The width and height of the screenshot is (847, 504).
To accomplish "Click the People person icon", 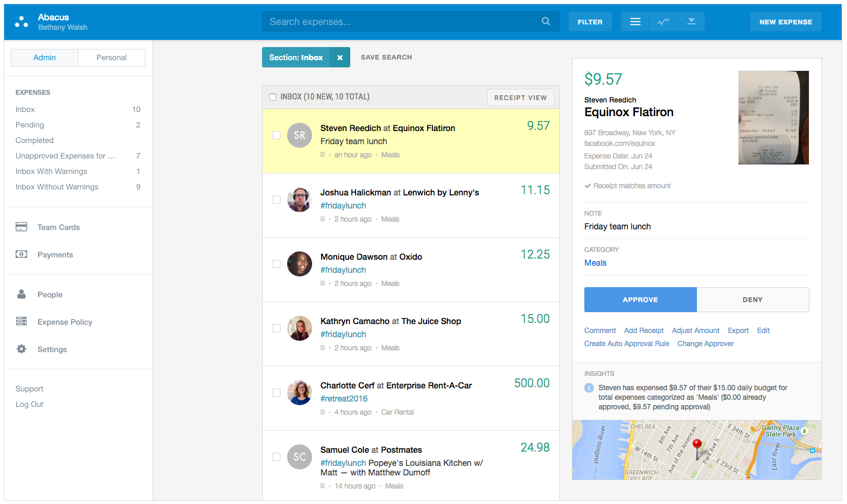I will (x=21, y=294).
